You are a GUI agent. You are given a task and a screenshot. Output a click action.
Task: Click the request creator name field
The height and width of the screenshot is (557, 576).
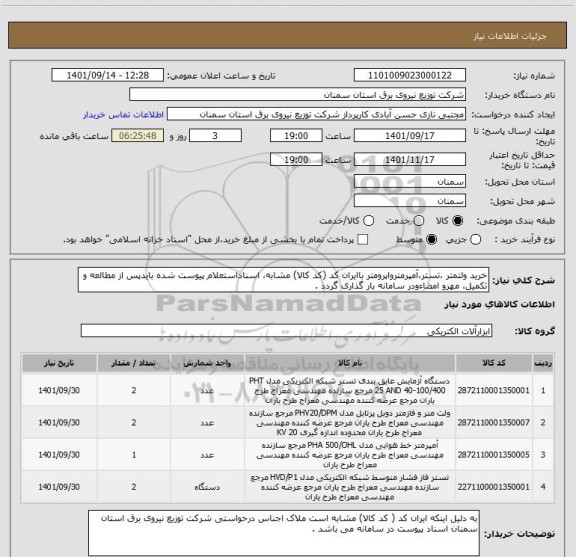[316, 114]
